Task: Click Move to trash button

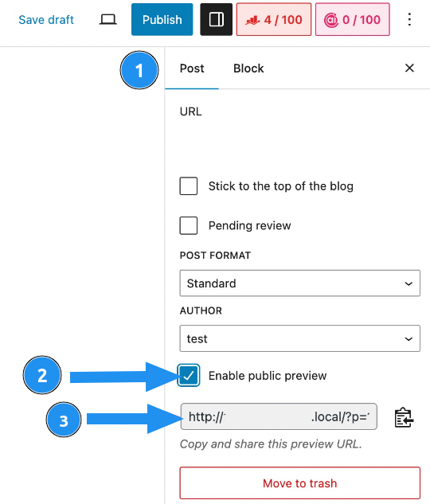Action: [300, 483]
